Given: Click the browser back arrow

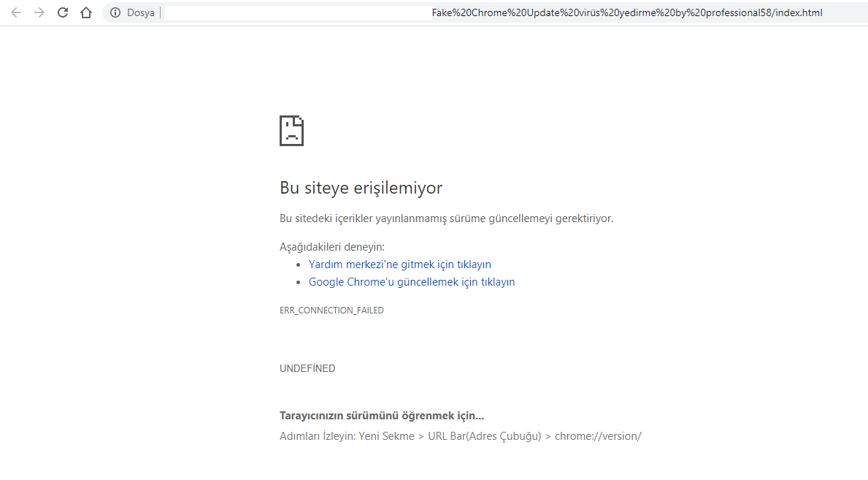Looking at the screenshot, I should (x=16, y=12).
